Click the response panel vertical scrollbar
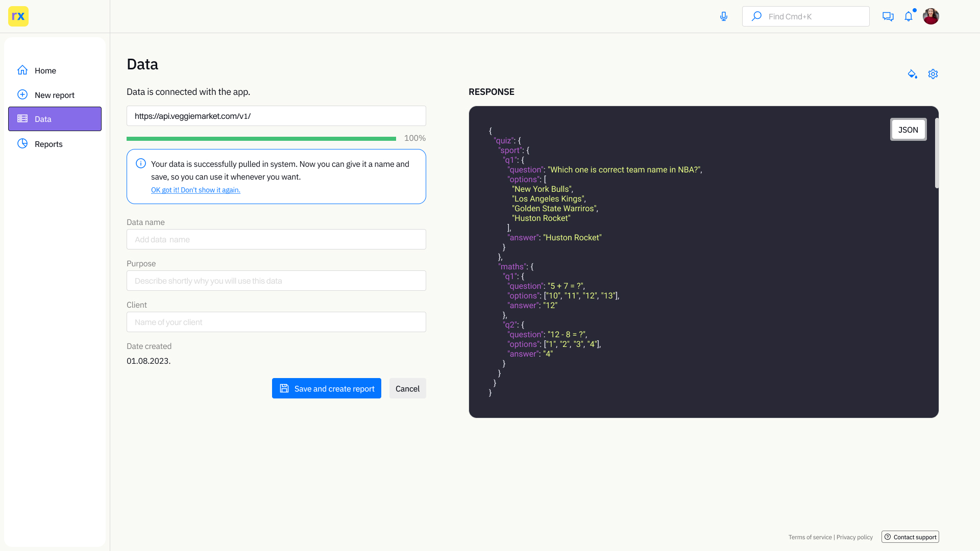Viewport: 980px width, 551px height. (x=937, y=153)
